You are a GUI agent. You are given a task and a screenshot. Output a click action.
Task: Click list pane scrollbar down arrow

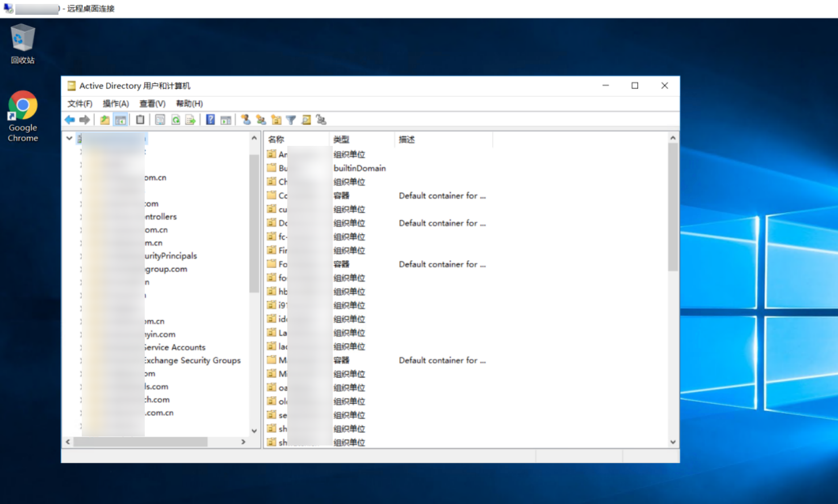[673, 442]
